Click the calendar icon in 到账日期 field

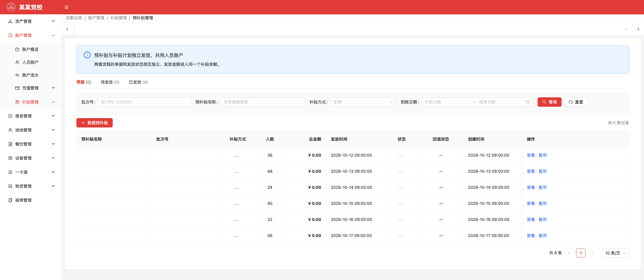click(x=527, y=102)
